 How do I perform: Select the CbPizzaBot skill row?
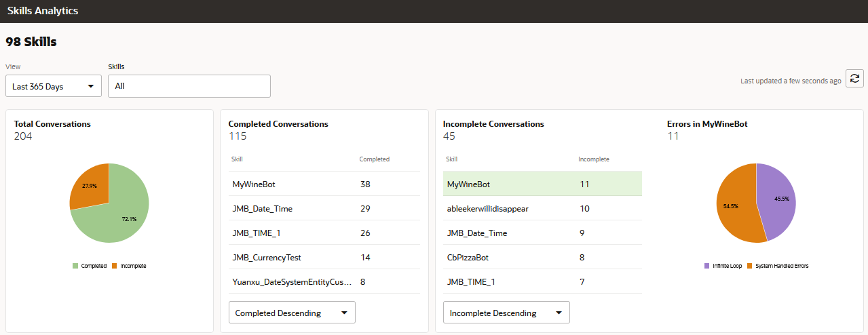pyautogui.click(x=542, y=257)
